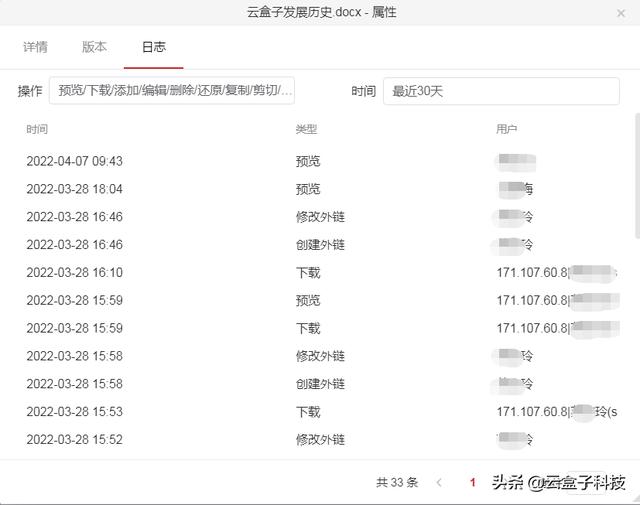Click the 类型 column header
Screen dimensions: 640x505
306,129
